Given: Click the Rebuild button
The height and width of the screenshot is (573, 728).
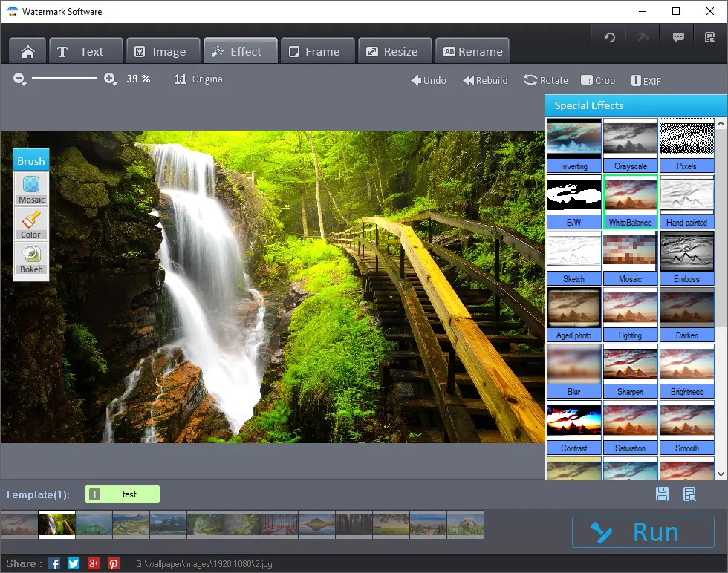Looking at the screenshot, I should pos(485,80).
